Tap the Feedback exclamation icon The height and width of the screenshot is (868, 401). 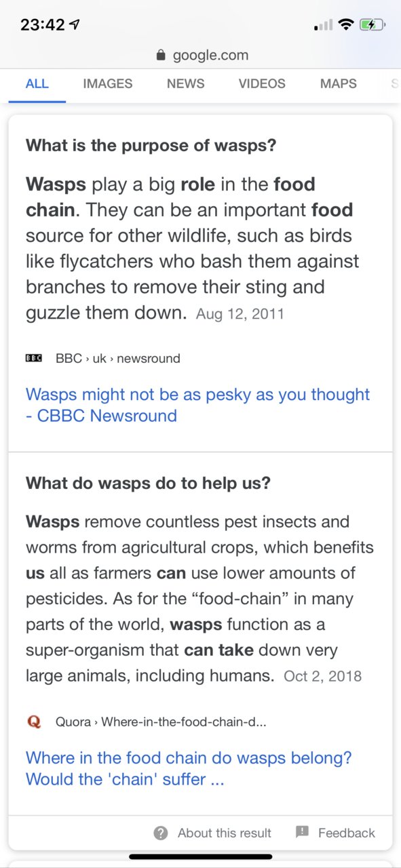pos(303,832)
